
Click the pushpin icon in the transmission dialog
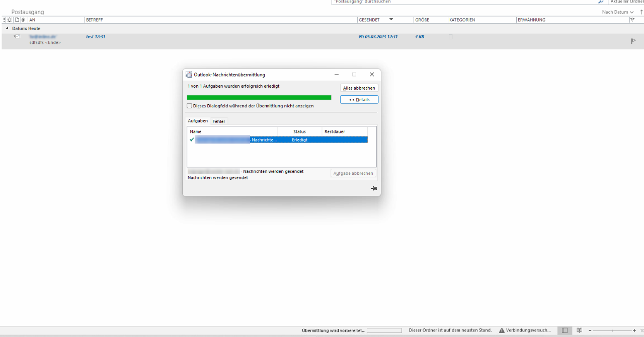coord(374,188)
